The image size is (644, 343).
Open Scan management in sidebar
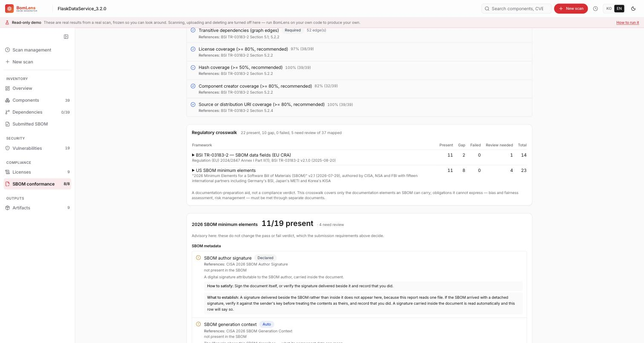coord(37,50)
